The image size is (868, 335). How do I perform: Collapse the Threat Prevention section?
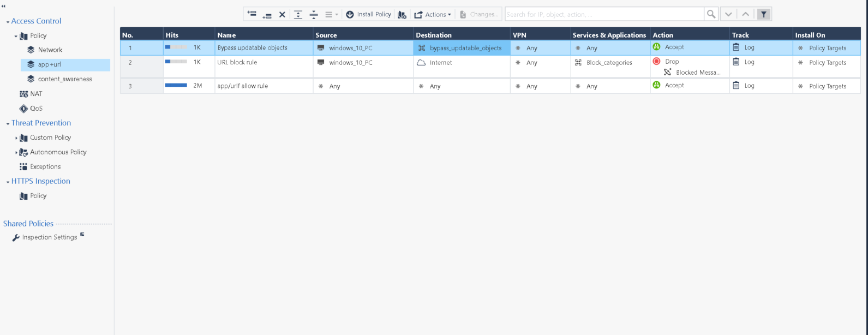[x=8, y=124]
